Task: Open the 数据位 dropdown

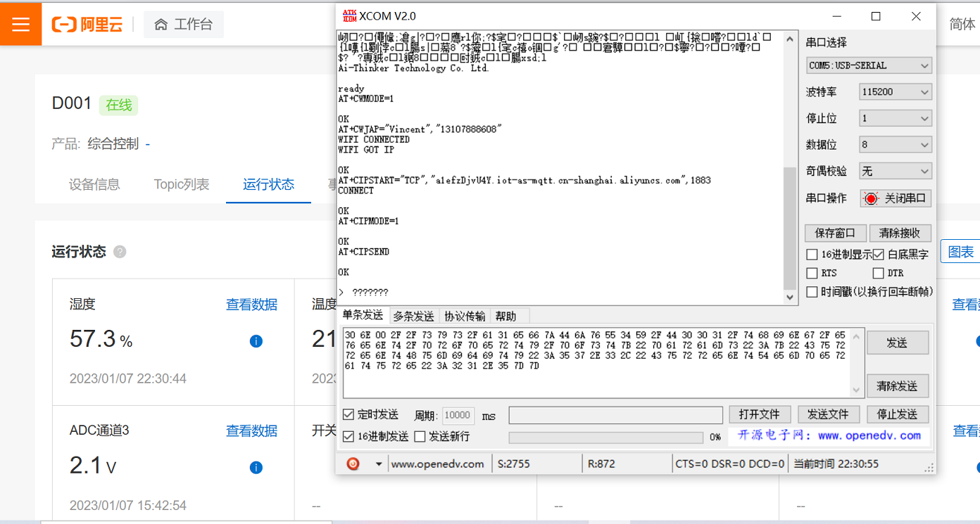Action: click(x=896, y=145)
